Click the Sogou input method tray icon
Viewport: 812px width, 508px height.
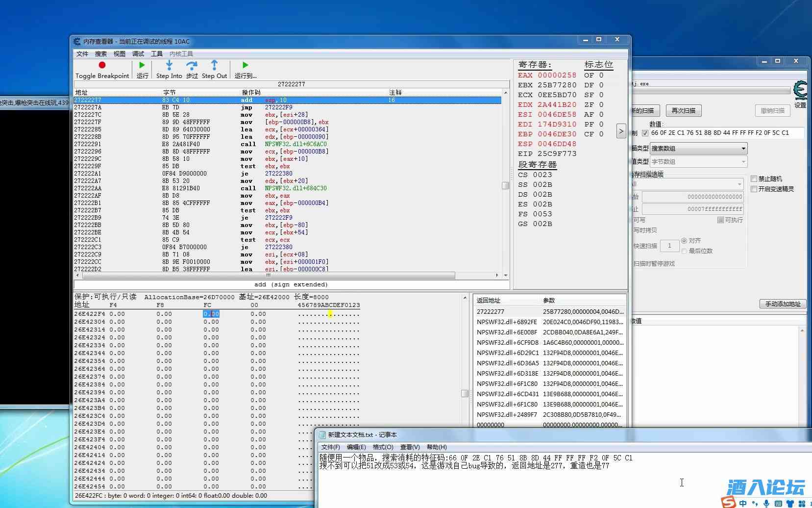(x=729, y=502)
